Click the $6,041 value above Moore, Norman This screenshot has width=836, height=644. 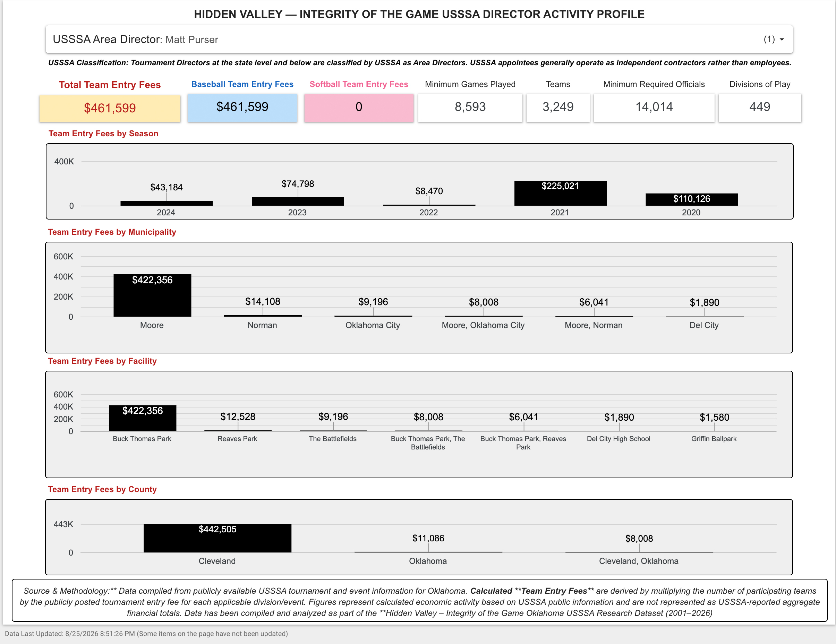point(594,302)
